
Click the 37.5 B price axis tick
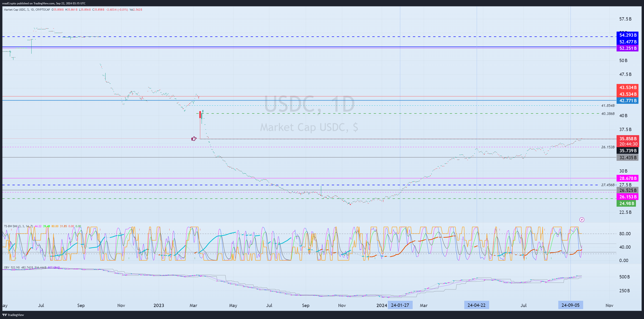click(x=625, y=129)
